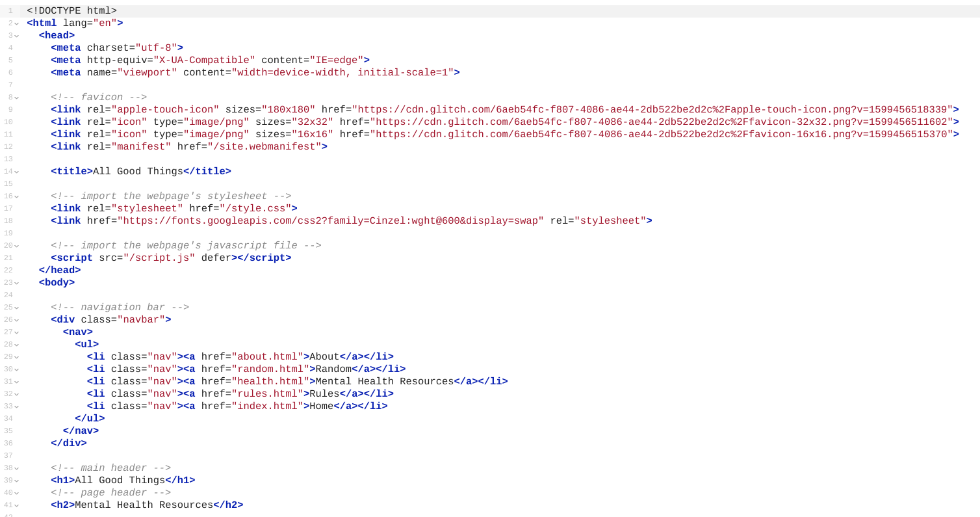The image size is (980, 517).
Task: Click line number 7 in the gutter
Action: coord(10,85)
